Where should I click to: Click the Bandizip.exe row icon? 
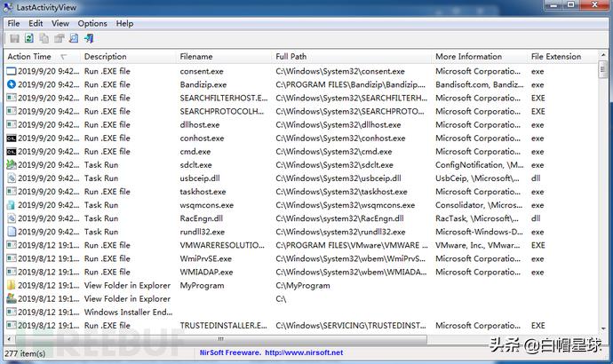12,84
